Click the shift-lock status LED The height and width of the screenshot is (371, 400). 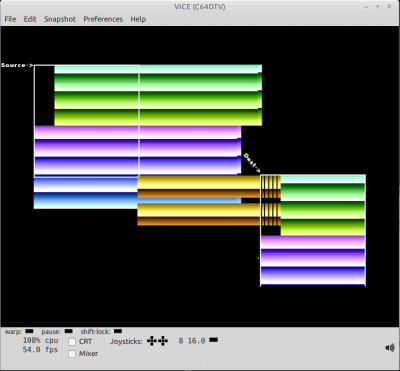(x=118, y=331)
